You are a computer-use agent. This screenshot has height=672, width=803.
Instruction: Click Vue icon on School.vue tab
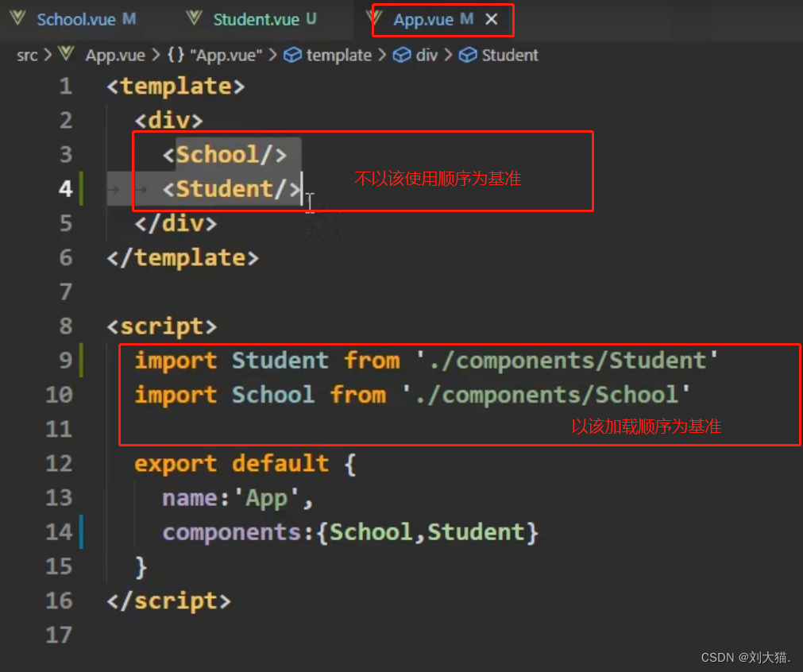pyautogui.click(x=18, y=19)
